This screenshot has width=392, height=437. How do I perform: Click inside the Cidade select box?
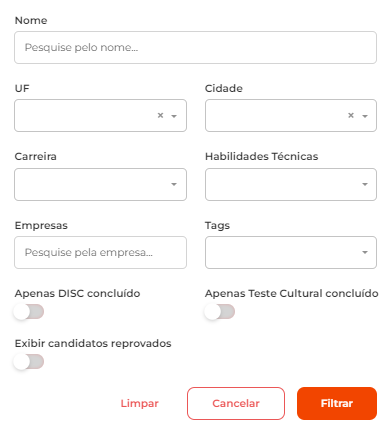277,115
